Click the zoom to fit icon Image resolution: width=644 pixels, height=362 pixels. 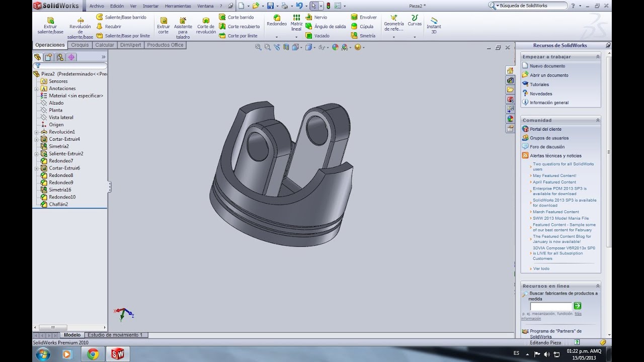click(x=258, y=47)
